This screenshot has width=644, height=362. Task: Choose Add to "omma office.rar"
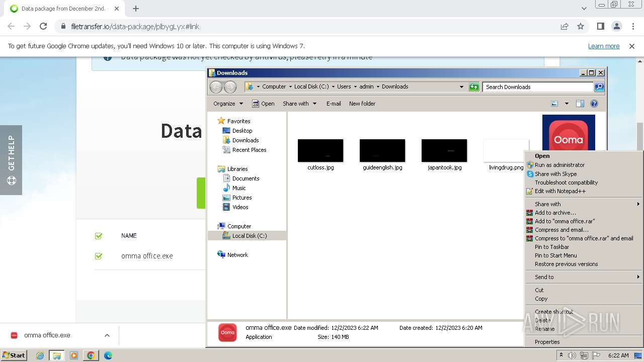point(584,221)
